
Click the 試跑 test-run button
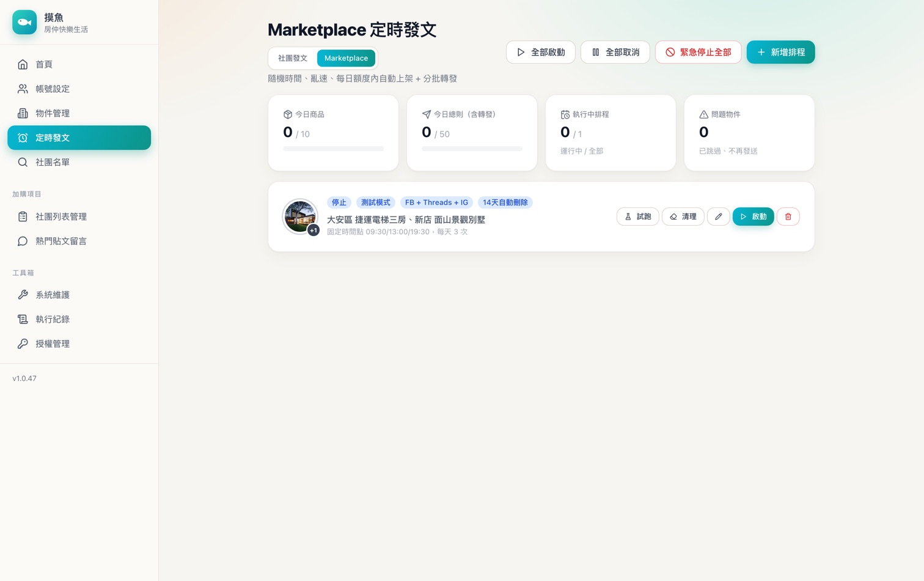[638, 216]
